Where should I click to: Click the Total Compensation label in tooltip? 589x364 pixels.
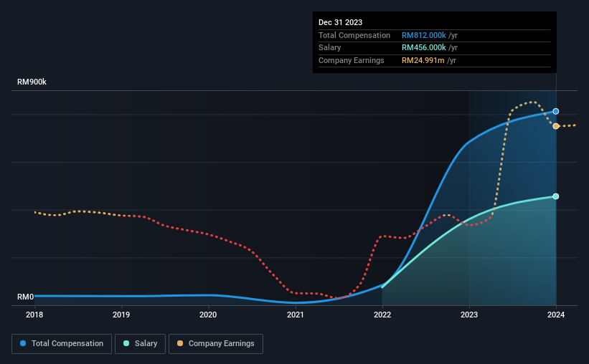(x=354, y=35)
